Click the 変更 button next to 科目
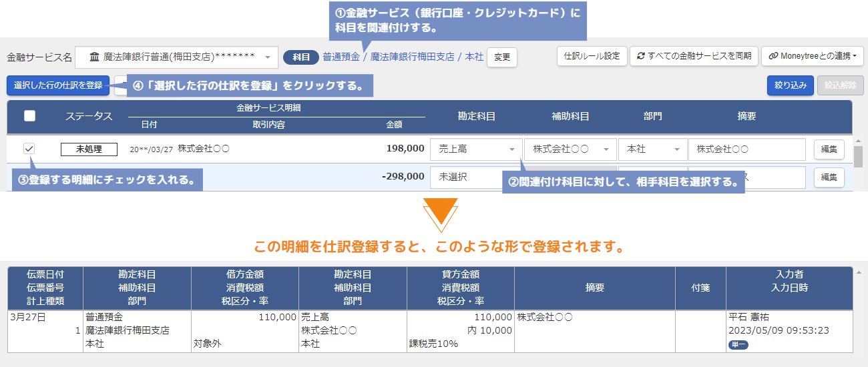This screenshot has width=868, height=367. (x=502, y=57)
